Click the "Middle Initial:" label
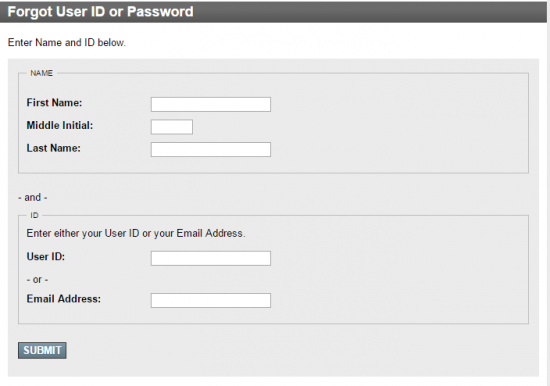Image resolution: width=550 pixels, height=386 pixels. pyautogui.click(x=60, y=125)
